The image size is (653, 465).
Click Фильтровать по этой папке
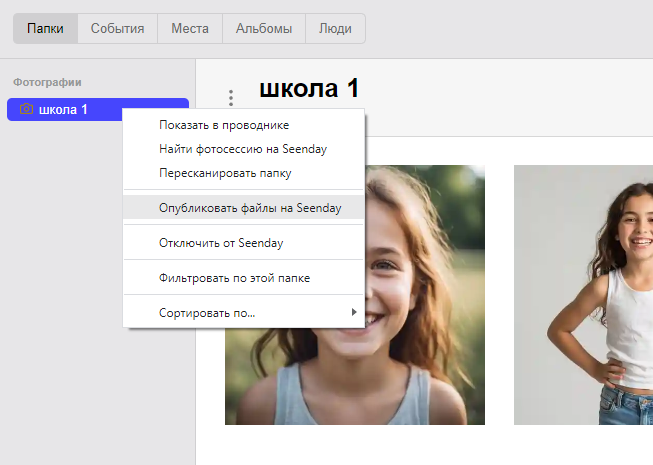point(234,278)
